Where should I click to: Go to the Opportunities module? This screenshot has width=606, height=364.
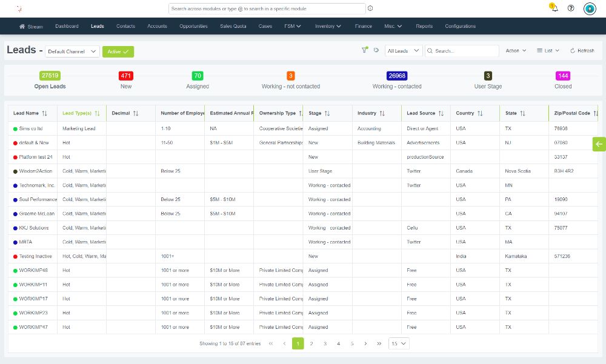(193, 26)
